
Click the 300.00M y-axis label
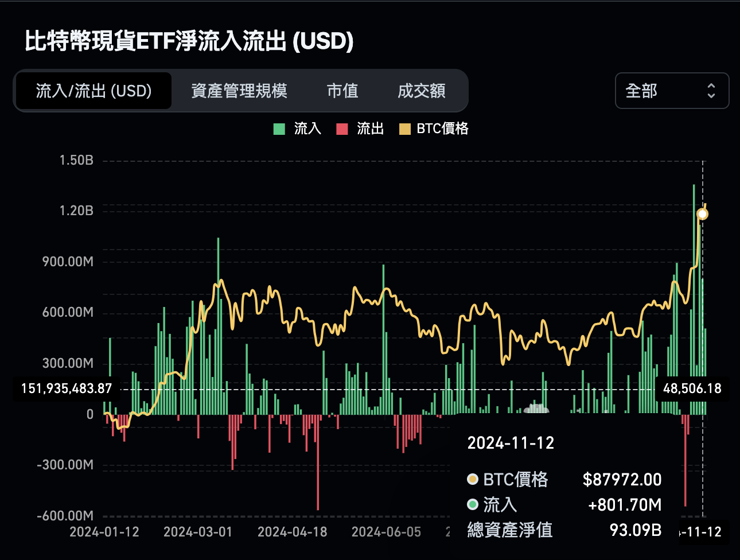[x=68, y=363]
